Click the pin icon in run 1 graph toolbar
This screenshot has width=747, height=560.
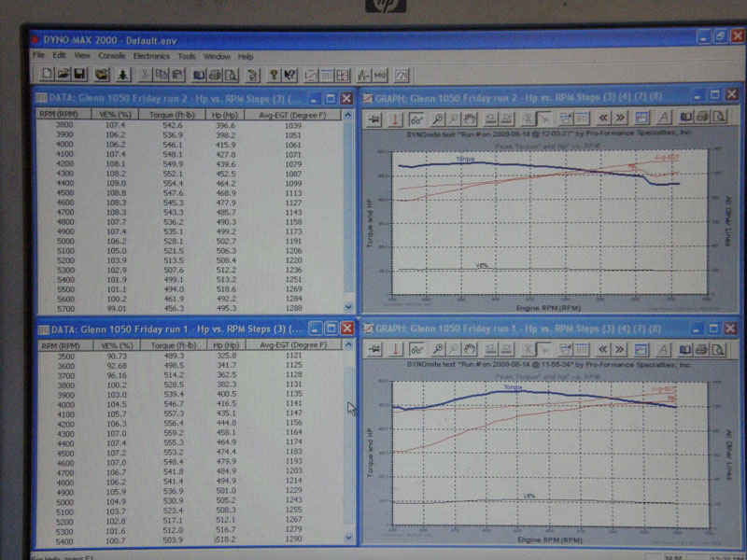point(374,350)
